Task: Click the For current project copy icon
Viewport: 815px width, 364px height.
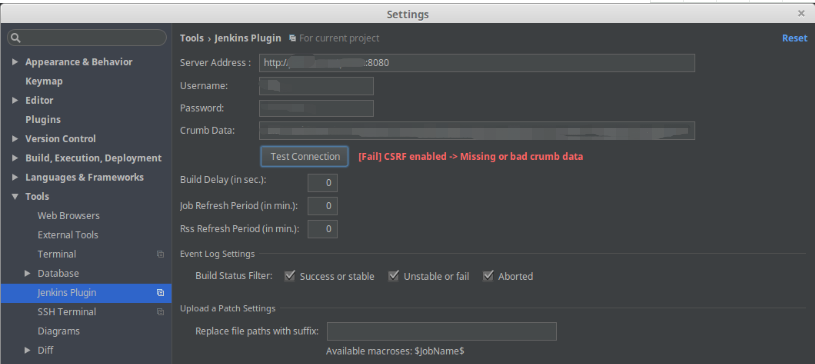Action: pyautogui.click(x=293, y=38)
